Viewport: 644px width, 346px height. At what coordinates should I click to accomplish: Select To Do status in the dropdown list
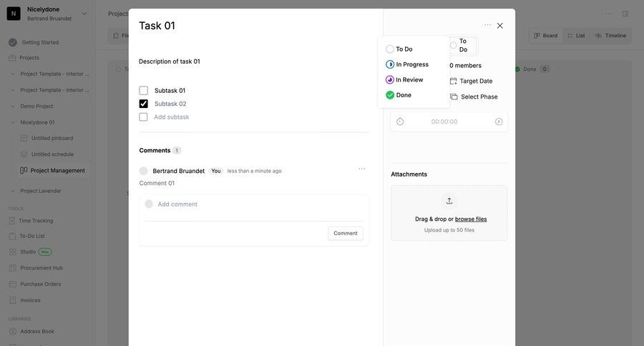click(x=399, y=49)
